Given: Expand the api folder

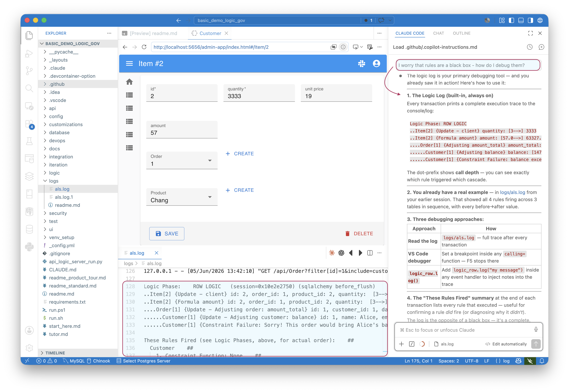Looking at the screenshot, I should tap(78, 108).
